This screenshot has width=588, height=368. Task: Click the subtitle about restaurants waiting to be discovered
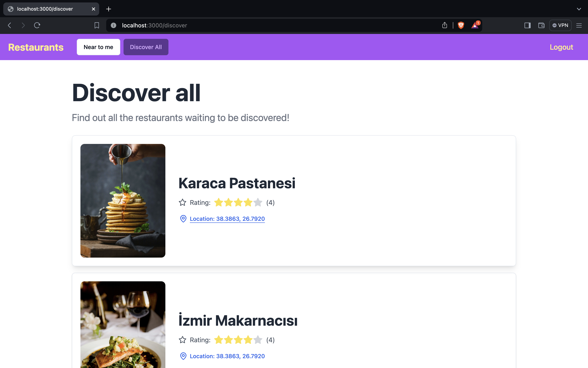coord(180,118)
